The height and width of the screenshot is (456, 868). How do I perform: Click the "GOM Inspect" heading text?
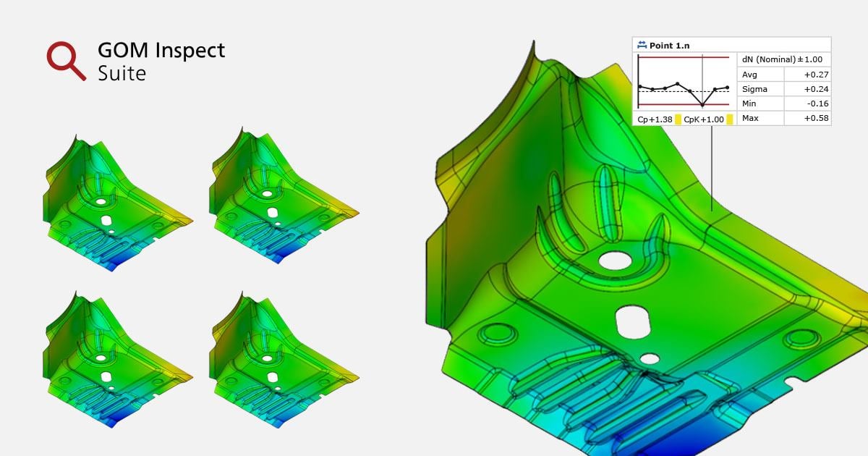click(x=161, y=51)
